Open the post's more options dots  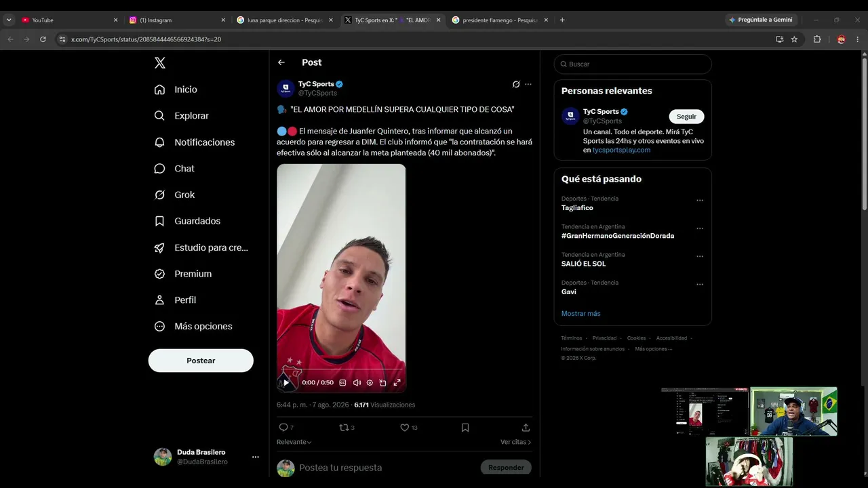click(528, 84)
